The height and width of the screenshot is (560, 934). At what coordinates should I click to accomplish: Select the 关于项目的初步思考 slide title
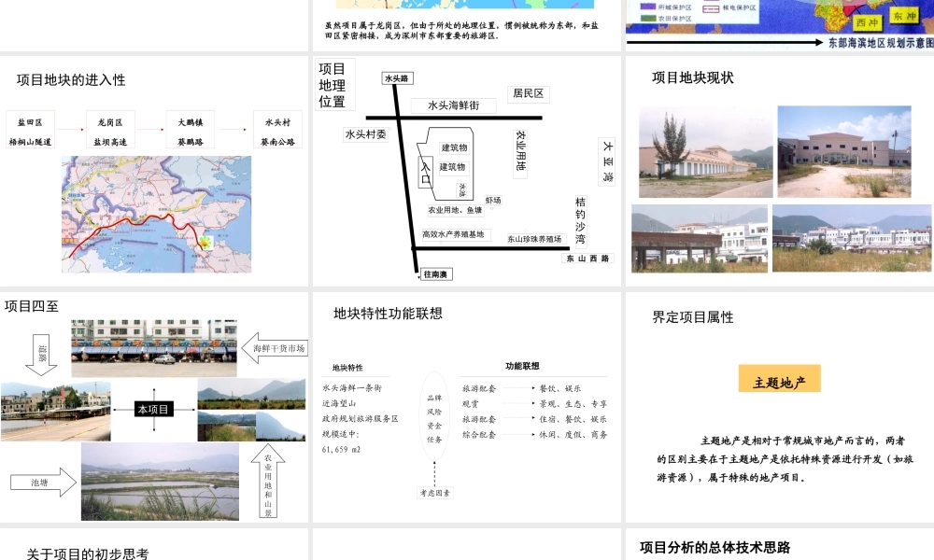[88, 553]
